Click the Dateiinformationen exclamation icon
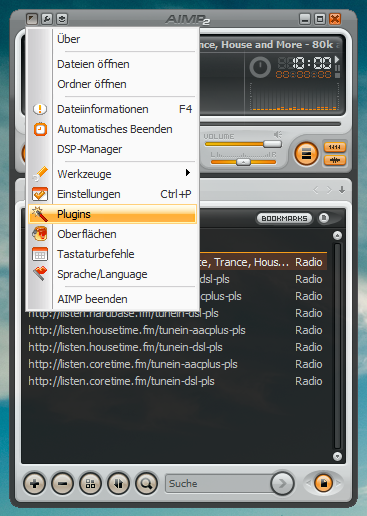Viewport: 367px width, 516px height. tap(40, 109)
